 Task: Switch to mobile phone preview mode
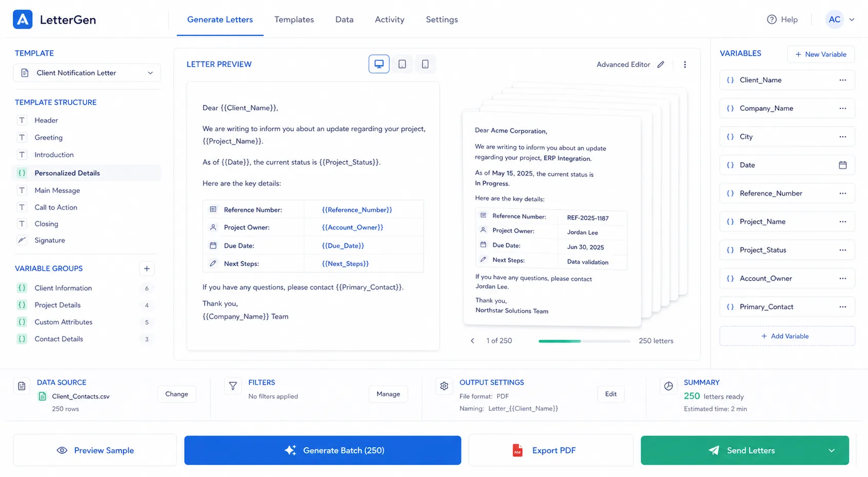pos(425,64)
